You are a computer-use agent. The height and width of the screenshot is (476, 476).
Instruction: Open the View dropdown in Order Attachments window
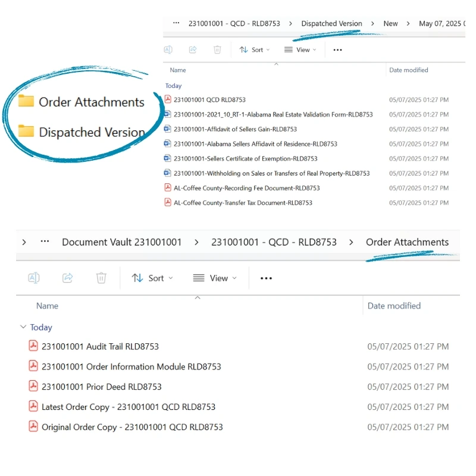pyautogui.click(x=215, y=278)
